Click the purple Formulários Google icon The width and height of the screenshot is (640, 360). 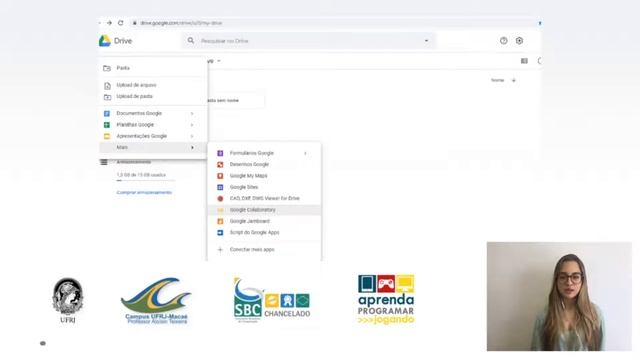(x=220, y=153)
